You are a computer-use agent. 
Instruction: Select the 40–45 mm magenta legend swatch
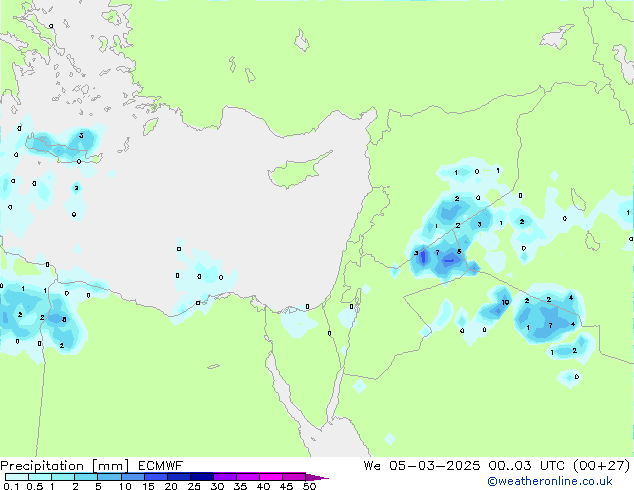tap(271, 477)
